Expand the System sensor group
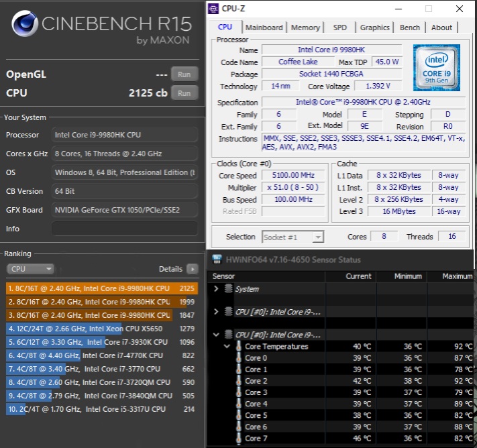This screenshot has width=477, height=448. tap(216, 288)
